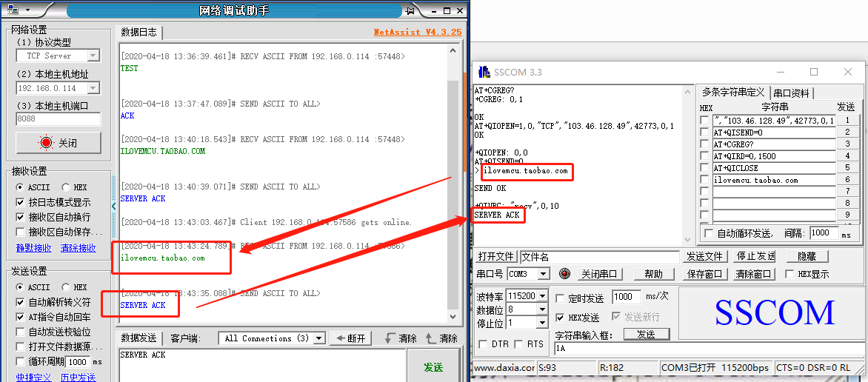The image size is (868, 382).
Task: Open the protocol type TCP Server dropdown
Action: pos(93,56)
